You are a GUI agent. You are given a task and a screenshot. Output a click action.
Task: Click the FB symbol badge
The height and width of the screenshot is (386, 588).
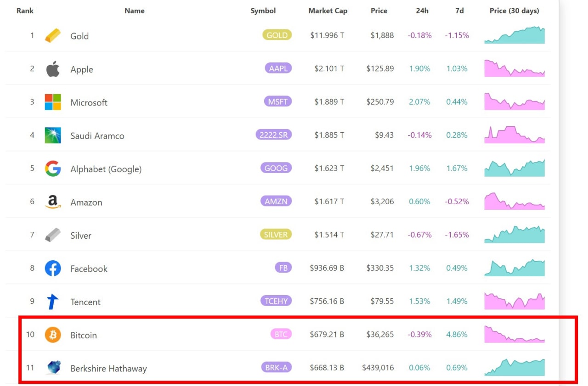(x=283, y=268)
